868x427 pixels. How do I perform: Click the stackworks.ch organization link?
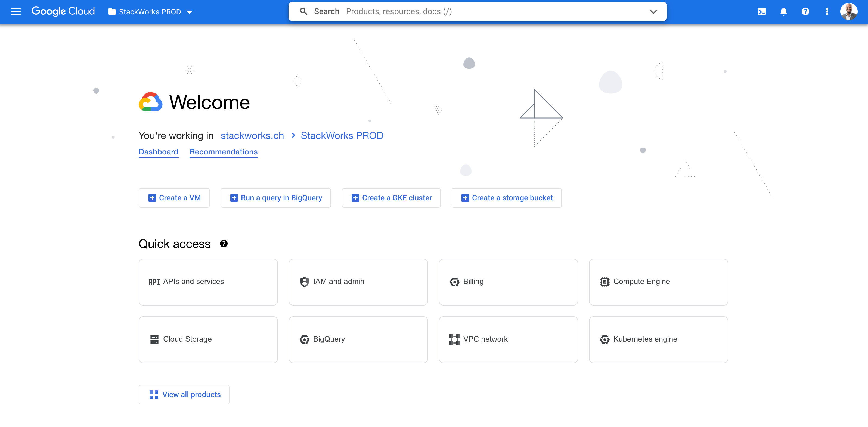(252, 135)
